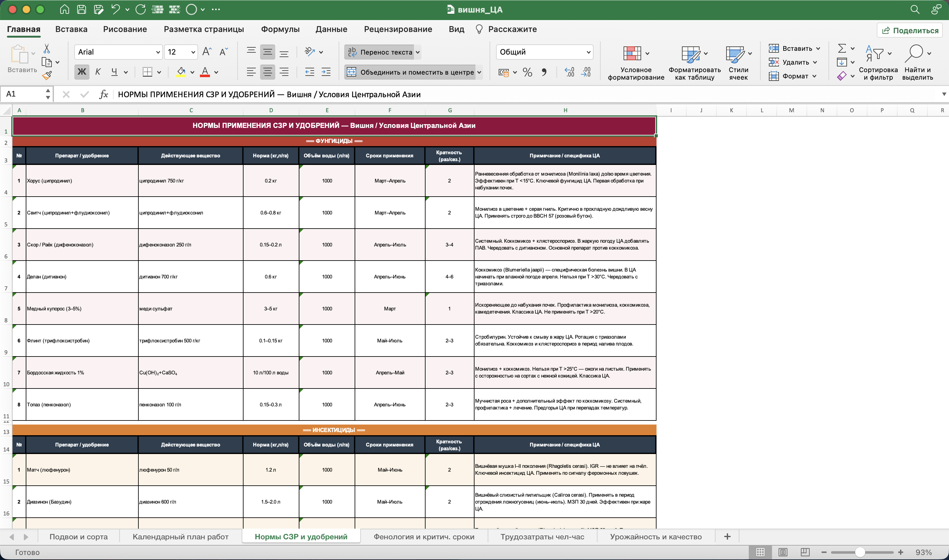Click the increase indent icon
This screenshot has height=560, width=949.
coord(326,72)
